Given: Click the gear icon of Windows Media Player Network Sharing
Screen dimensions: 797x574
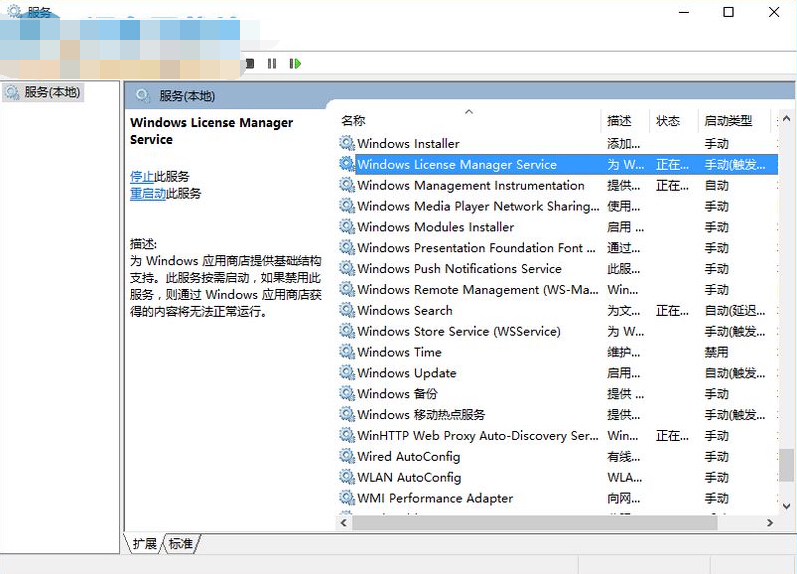Looking at the screenshot, I should [x=347, y=206].
